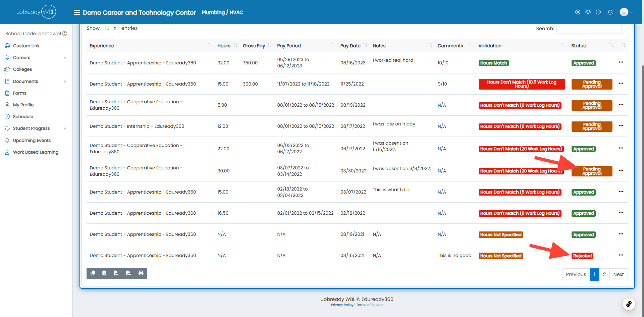
Task: Open notifications bell
Action: pyautogui.click(x=610, y=12)
